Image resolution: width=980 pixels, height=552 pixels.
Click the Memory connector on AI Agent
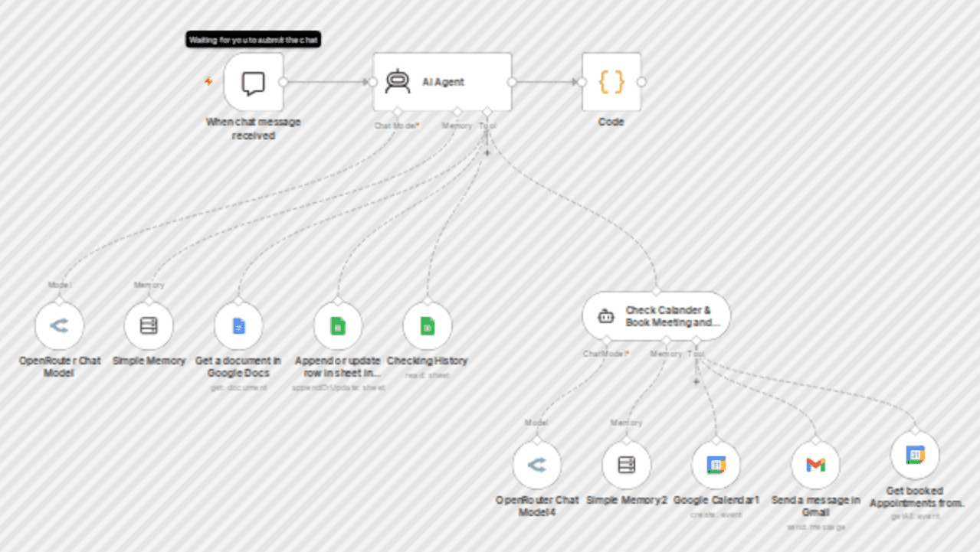point(457,112)
